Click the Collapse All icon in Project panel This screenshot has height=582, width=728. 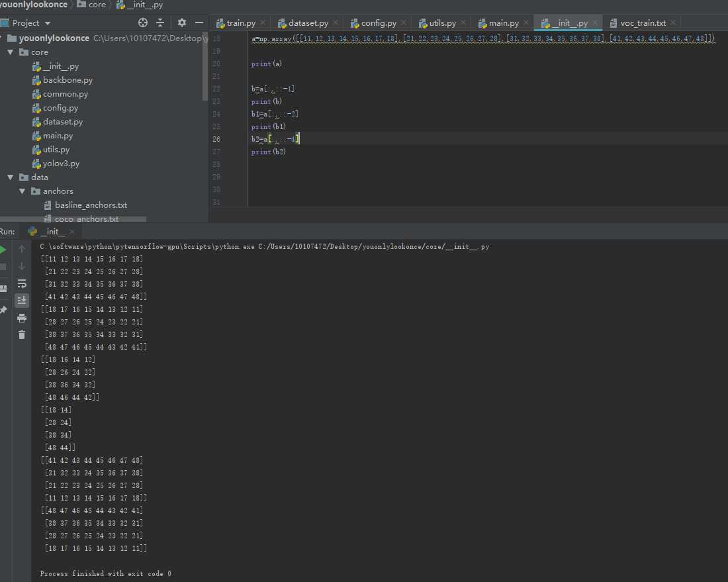160,23
